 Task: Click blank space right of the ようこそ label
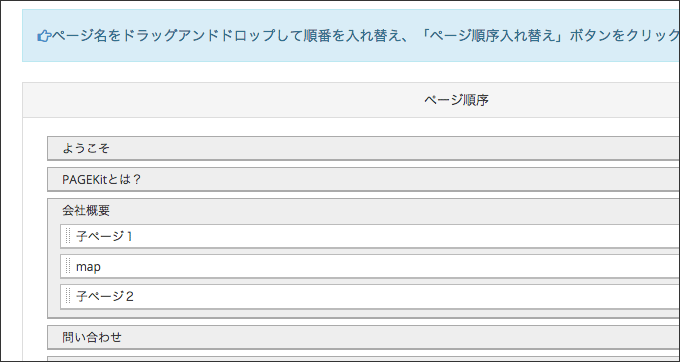[390, 148]
